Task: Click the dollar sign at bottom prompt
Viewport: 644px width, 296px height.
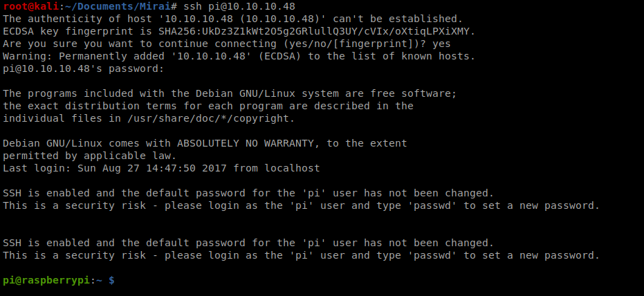Action: click(111, 280)
